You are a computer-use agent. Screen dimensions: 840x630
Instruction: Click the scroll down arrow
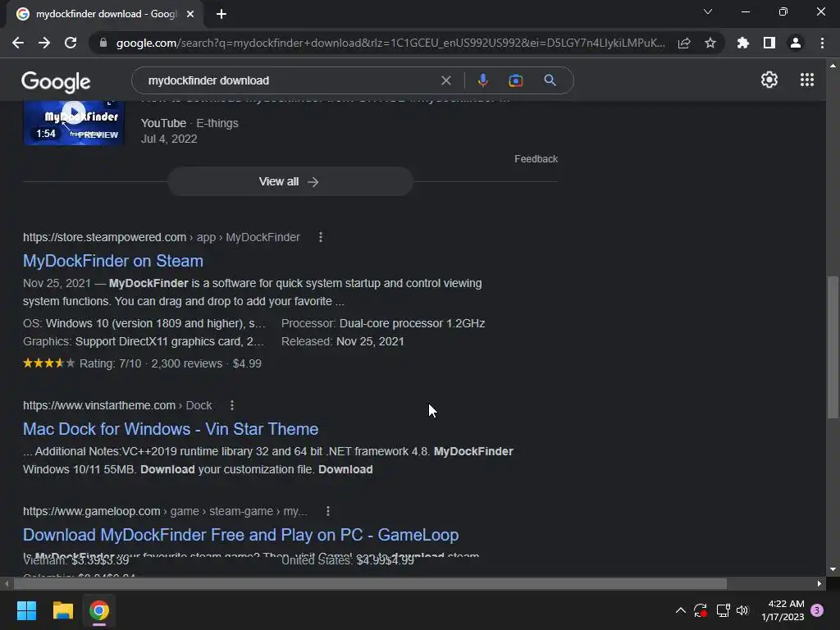pos(833,569)
